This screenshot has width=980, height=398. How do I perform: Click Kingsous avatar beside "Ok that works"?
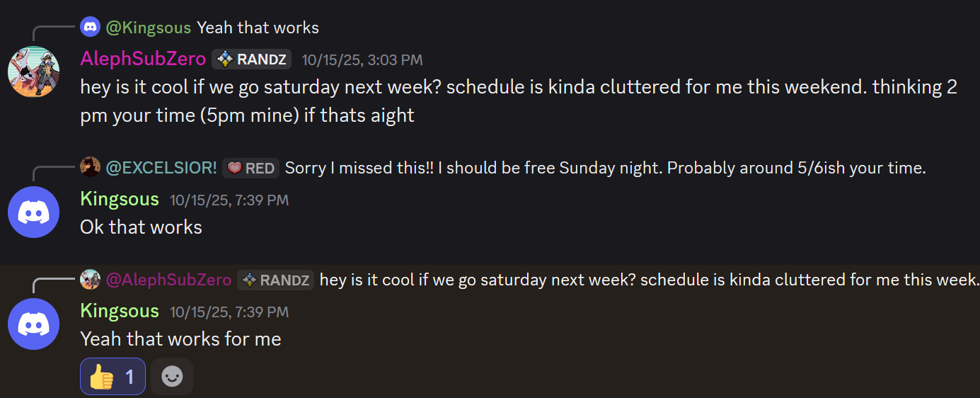(x=33, y=212)
